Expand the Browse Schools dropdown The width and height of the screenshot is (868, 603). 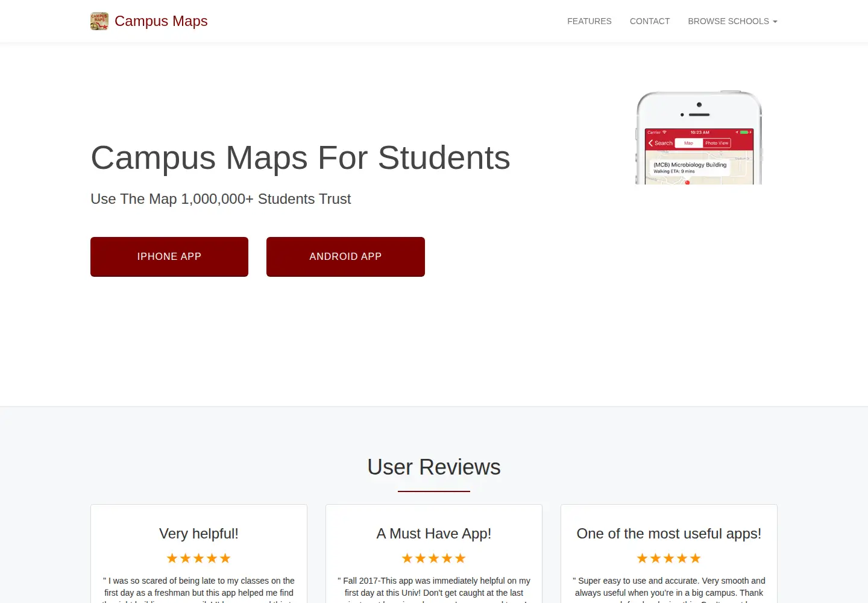click(x=732, y=21)
